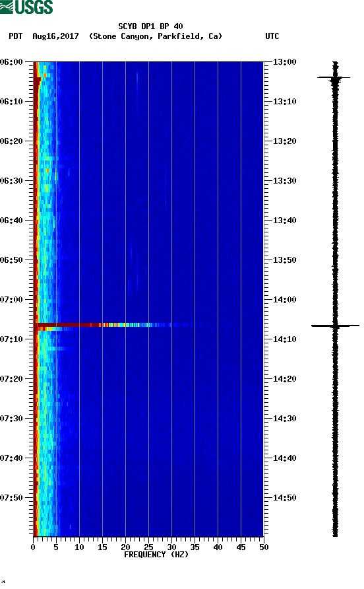The image size is (364, 589).
Task: Click the "PDT" timezone label
Action: [x=16, y=36]
